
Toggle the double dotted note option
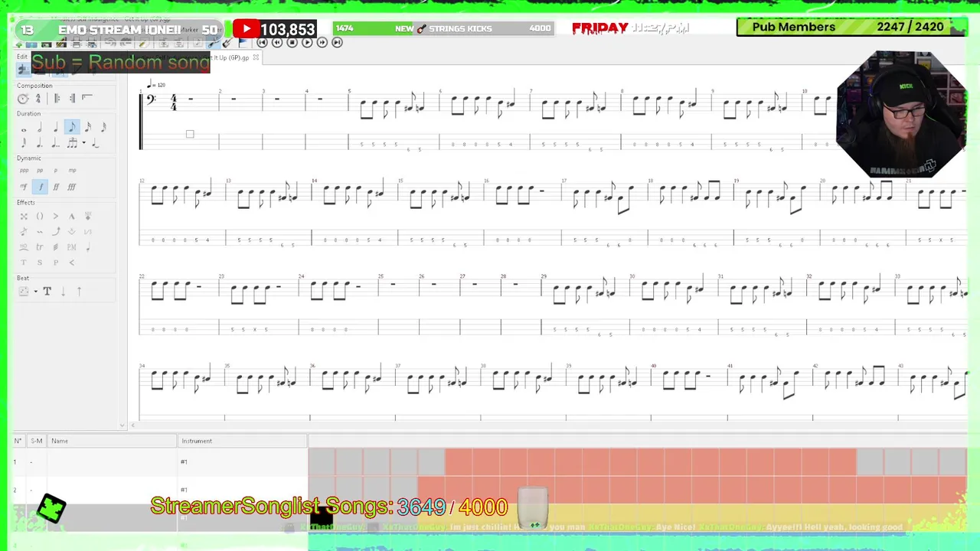coord(56,142)
